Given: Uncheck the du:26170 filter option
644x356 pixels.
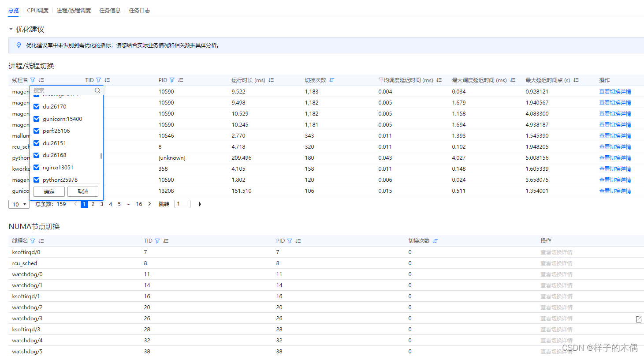Looking at the screenshot, I should click(37, 107).
